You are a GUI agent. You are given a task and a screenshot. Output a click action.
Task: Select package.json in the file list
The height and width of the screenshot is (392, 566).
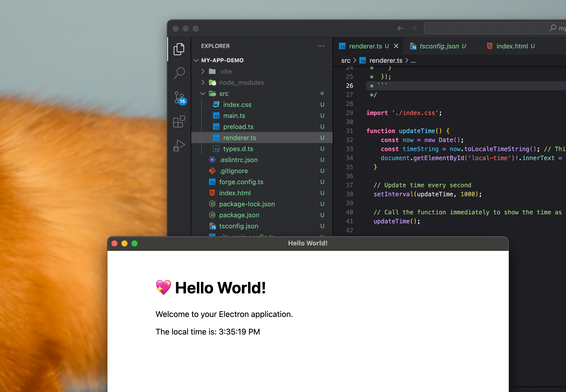pyautogui.click(x=239, y=215)
